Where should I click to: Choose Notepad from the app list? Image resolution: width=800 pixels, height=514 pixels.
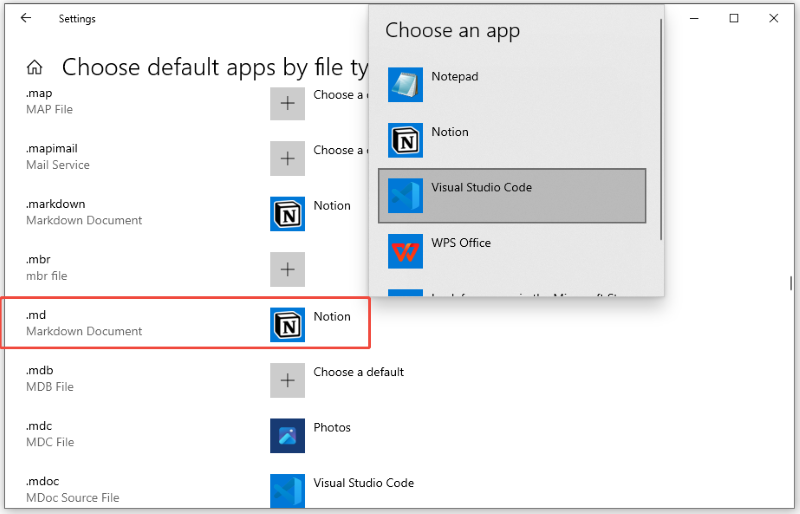(x=512, y=85)
